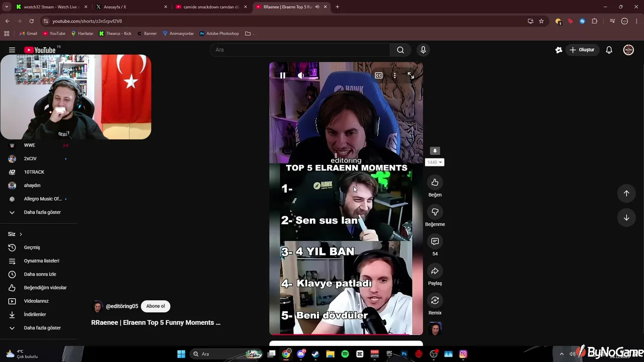Image resolution: width=644 pixels, height=362 pixels.
Task: Mute the Shorts video volume
Action: point(301,75)
